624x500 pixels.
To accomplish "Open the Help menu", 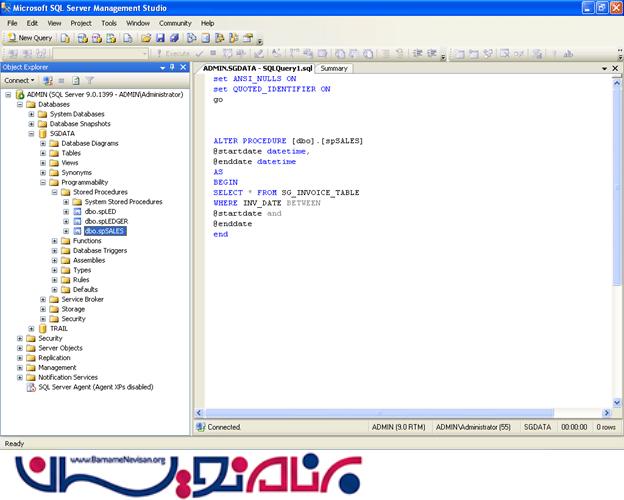I will click(207, 23).
